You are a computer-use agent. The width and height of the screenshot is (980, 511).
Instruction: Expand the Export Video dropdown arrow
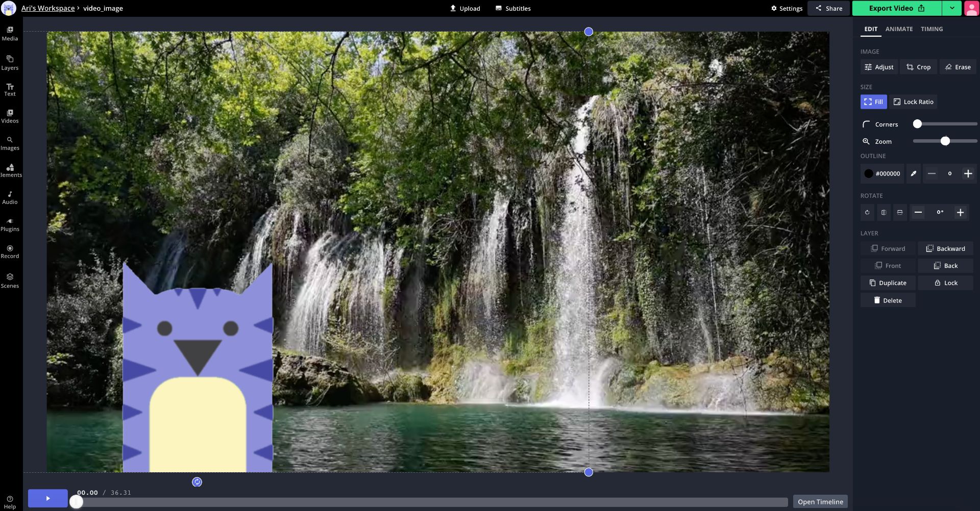[951, 8]
